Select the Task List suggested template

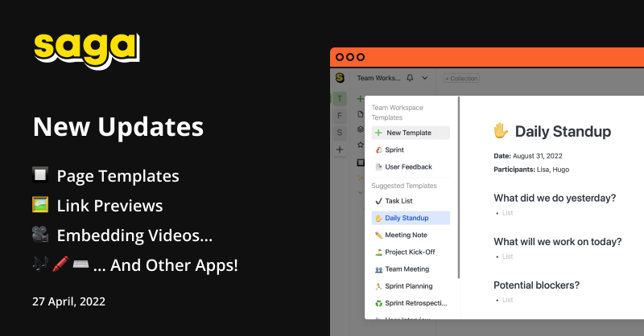point(411,201)
